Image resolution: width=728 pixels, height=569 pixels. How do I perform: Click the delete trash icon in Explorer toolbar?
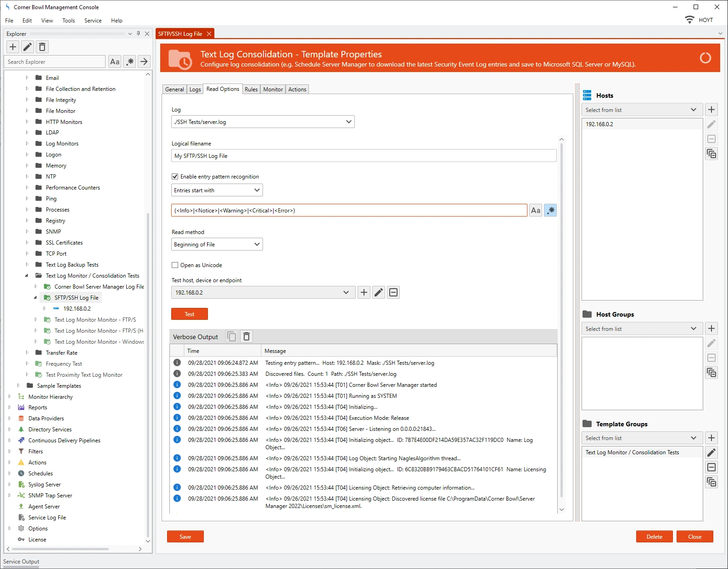point(42,47)
